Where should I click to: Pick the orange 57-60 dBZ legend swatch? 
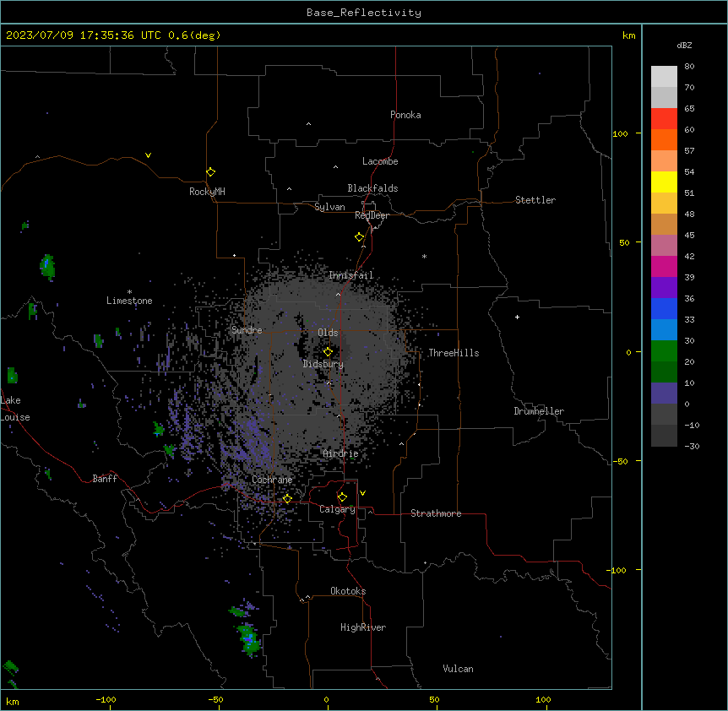point(664,139)
